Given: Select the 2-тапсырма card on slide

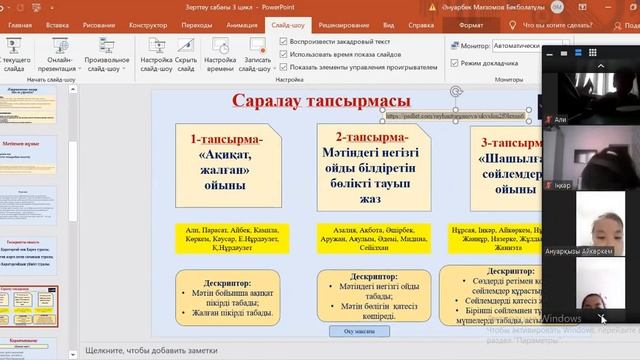Looking at the screenshot, I should pyautogui.click(x=374, y=168).
